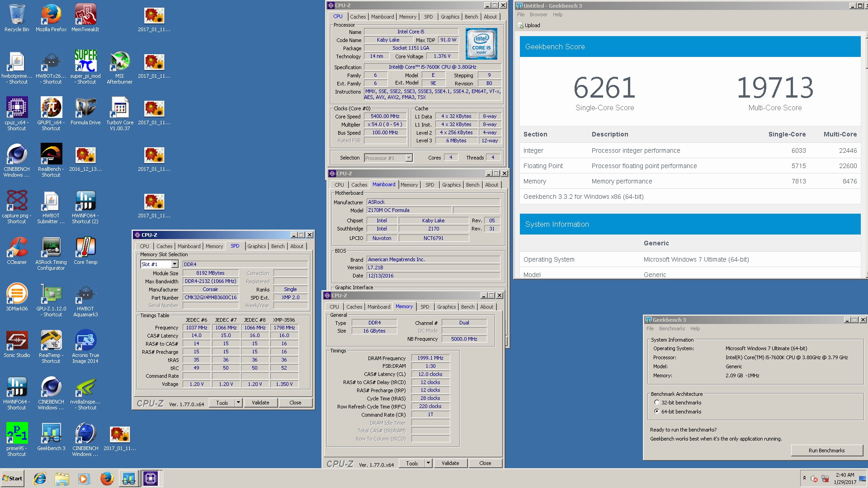Expand Tools arrow in SPD CPU-Z window
Image resolution: width=868 pixels, height=488 pixels.
click(238, 403)
